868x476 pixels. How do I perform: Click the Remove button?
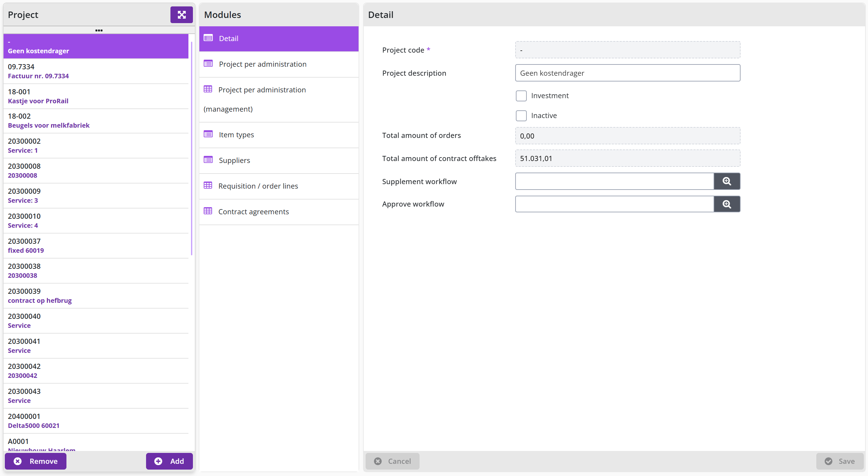[35, 461]
